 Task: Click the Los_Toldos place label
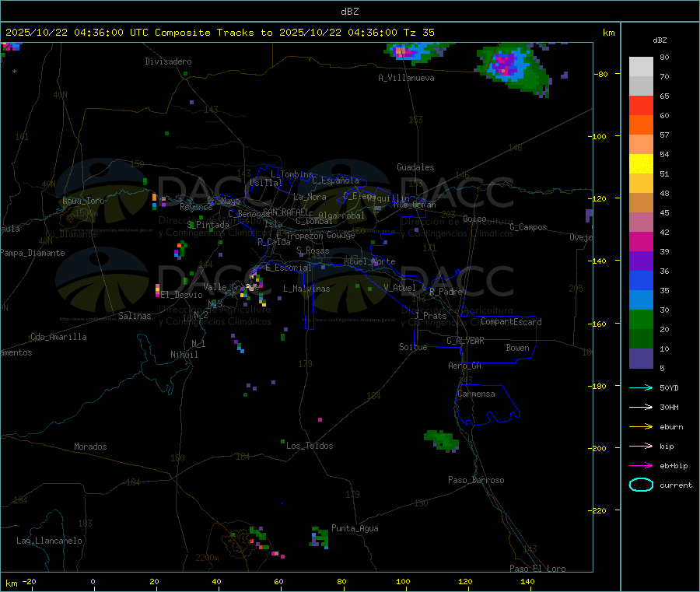(310, 446)
